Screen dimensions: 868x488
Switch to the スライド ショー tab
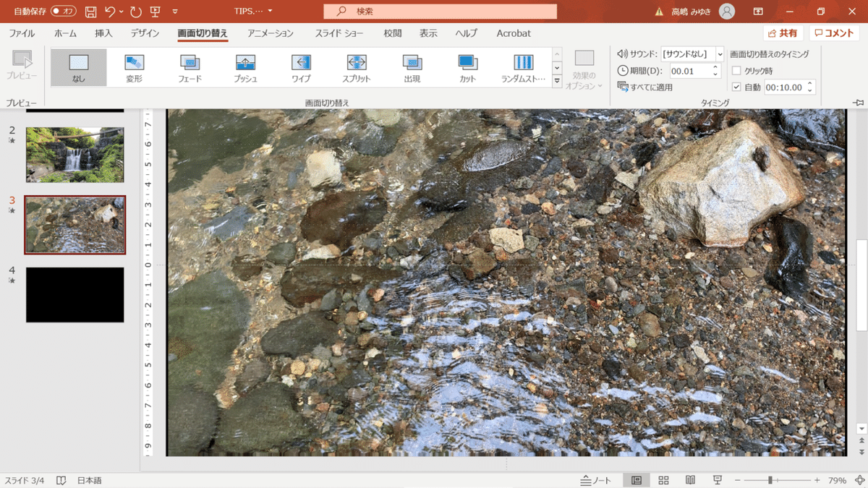point(339,33)
